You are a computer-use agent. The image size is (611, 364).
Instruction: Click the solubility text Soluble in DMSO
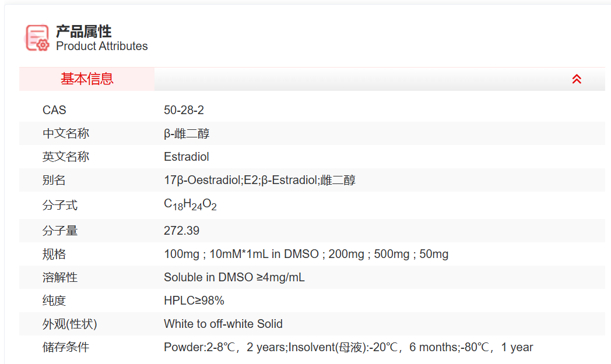pos(234,277)
